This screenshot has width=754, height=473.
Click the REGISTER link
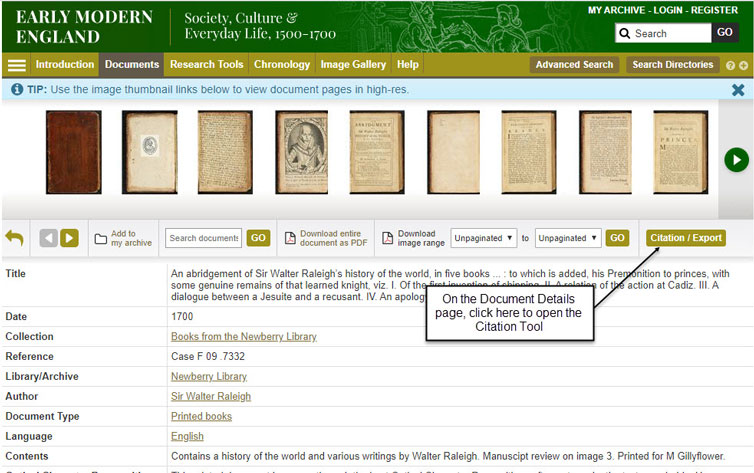click(714, 10)
